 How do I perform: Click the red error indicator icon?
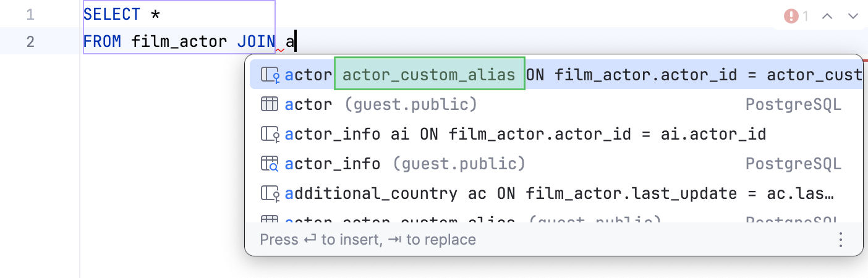coord(791,16)
